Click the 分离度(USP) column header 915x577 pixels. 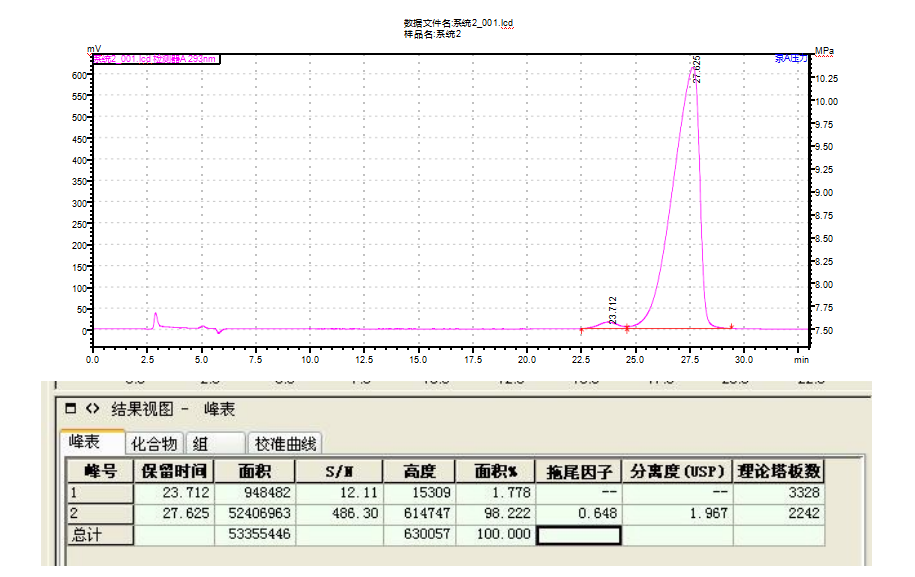coord(677,471)
